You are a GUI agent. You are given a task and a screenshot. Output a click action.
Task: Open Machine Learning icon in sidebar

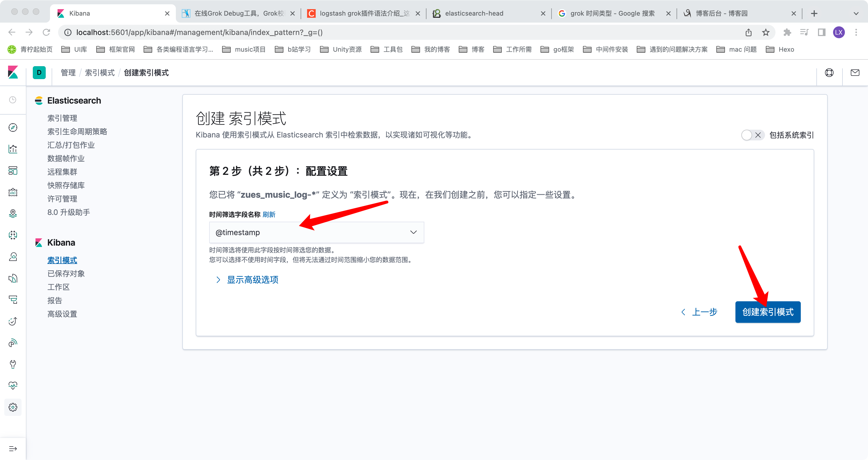(x=13, y=235)
